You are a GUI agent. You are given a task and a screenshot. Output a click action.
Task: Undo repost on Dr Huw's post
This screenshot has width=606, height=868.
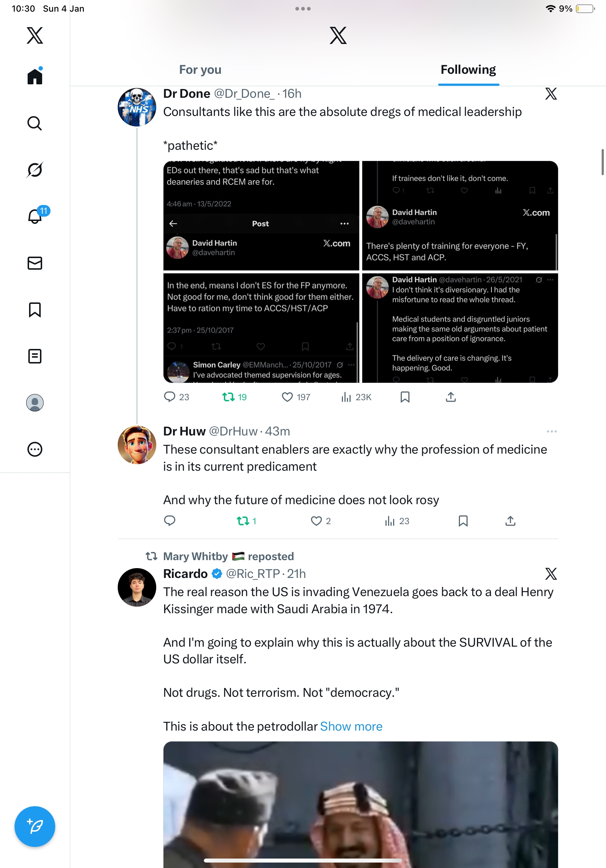pos(243,521)
